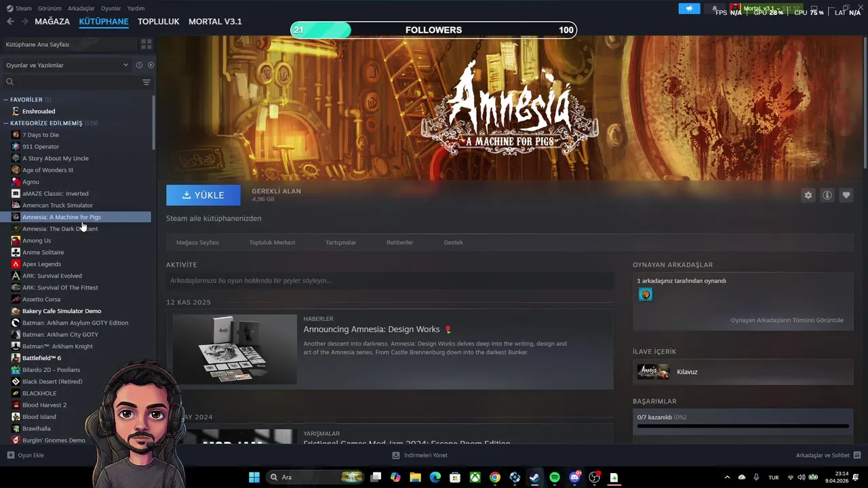Open the Mağaza Sayfası game tab
Screen dimensions: 868x488
(197, 243)
